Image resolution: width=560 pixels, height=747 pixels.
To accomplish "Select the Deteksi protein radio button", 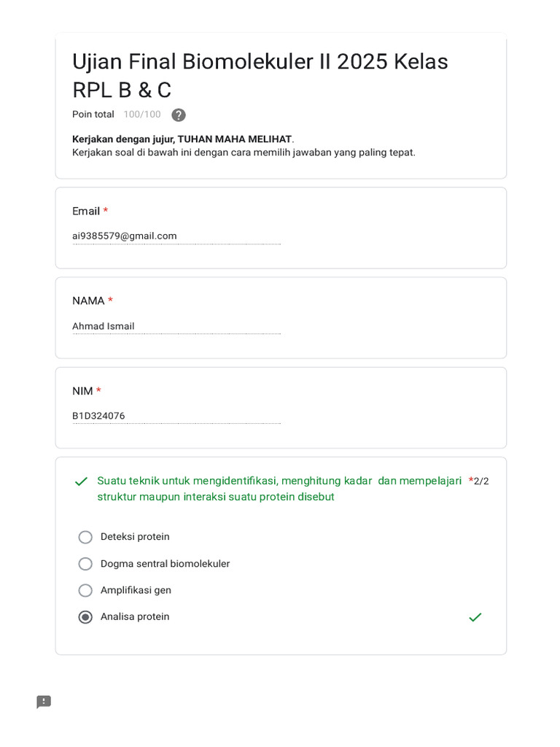I will pos(85,538).
